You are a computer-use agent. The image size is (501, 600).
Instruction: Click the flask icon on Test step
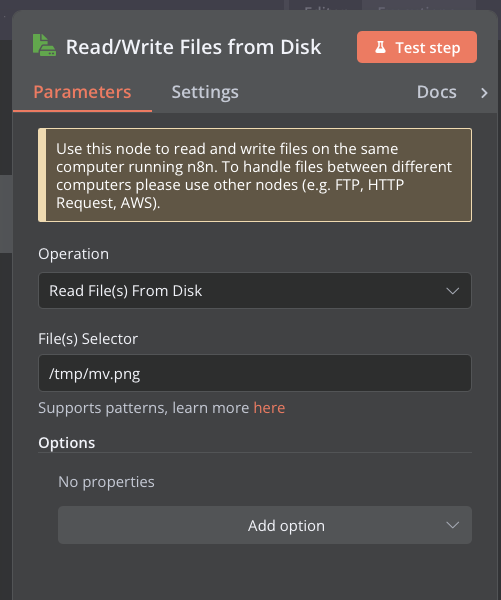click(x=380, y=47)
